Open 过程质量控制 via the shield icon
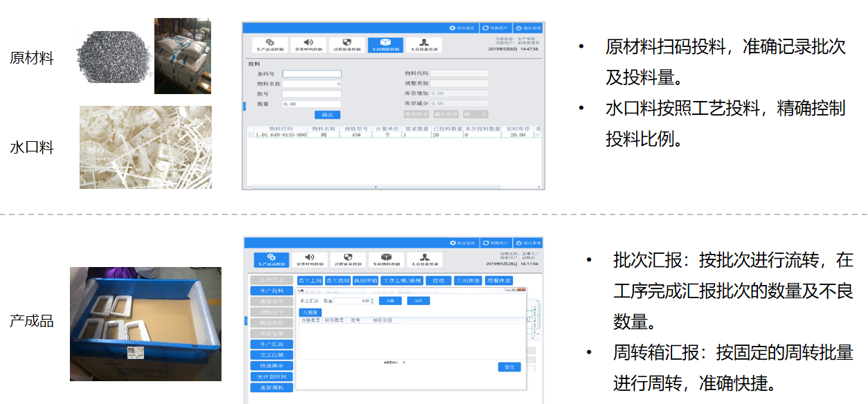The width and height of the screenshot is (868, 404). pyautogui.click(x=347, y=43)
